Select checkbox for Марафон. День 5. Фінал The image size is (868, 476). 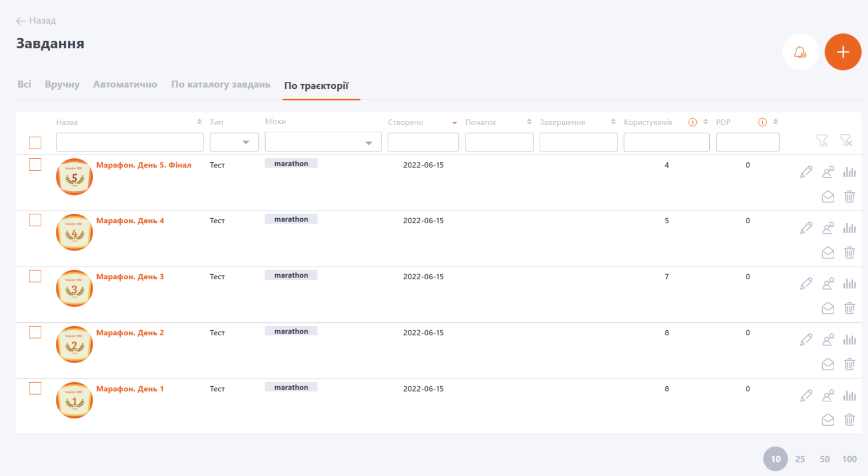[34, 165]
